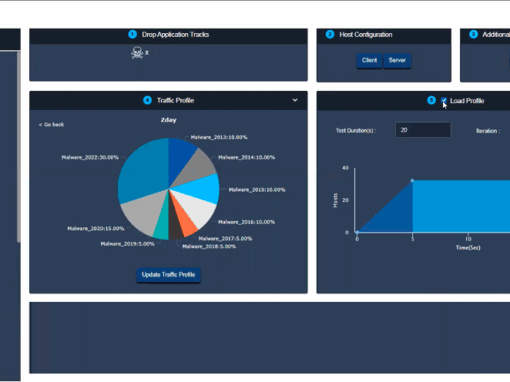
Task: Click step 5 badge for Load Profile
Action: (x=431, y=100)
